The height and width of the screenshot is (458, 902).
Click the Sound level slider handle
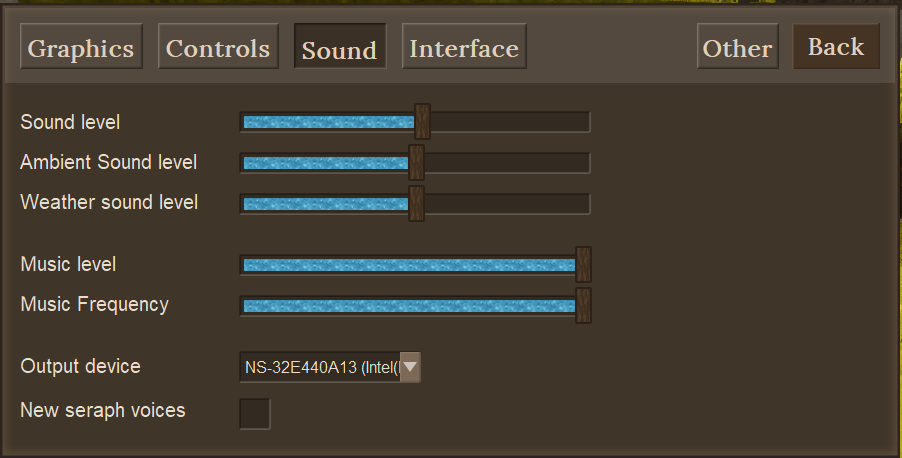pyautogui.click(x=422, y=122)
